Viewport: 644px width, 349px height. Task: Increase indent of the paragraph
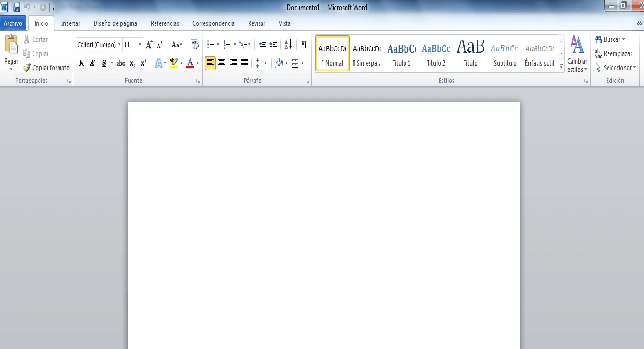point(274,45)
